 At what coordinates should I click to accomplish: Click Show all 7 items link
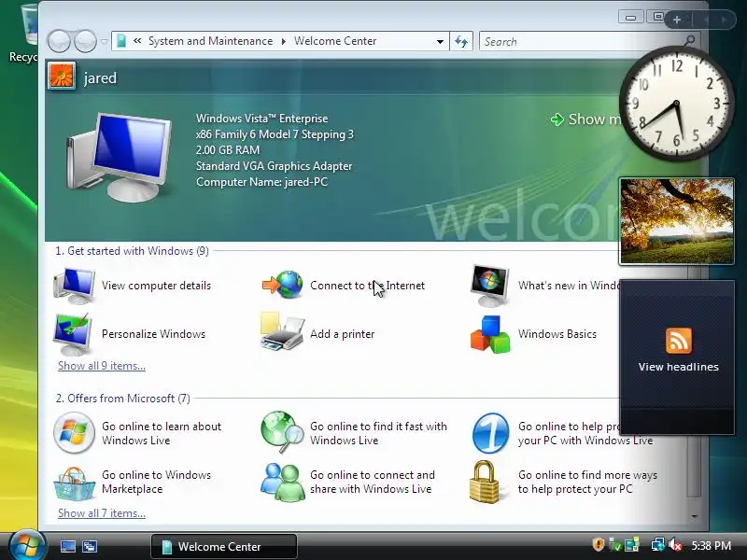[102, 513]
